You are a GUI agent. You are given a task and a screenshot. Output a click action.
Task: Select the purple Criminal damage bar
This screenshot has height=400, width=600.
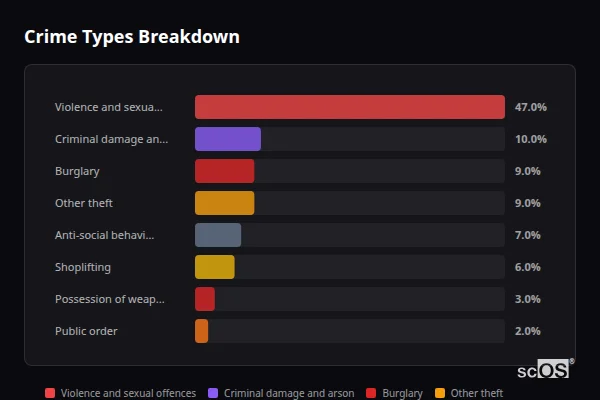tap(227, 139)
